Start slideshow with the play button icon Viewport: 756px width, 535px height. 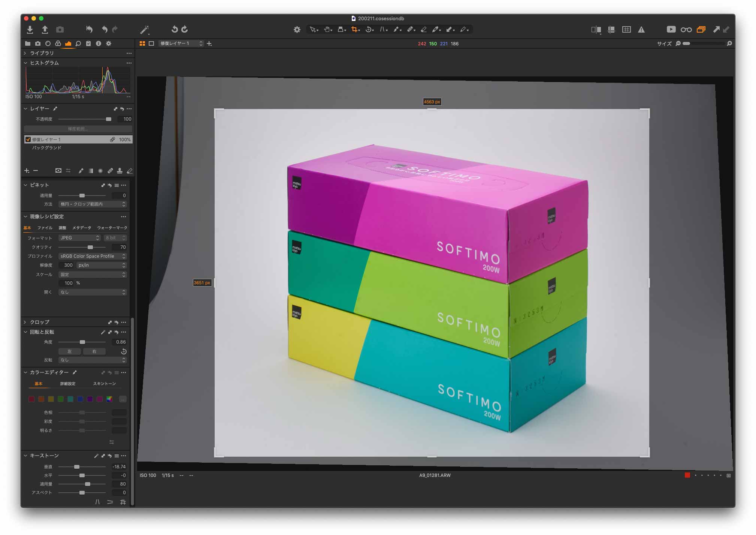click(671, 29)
